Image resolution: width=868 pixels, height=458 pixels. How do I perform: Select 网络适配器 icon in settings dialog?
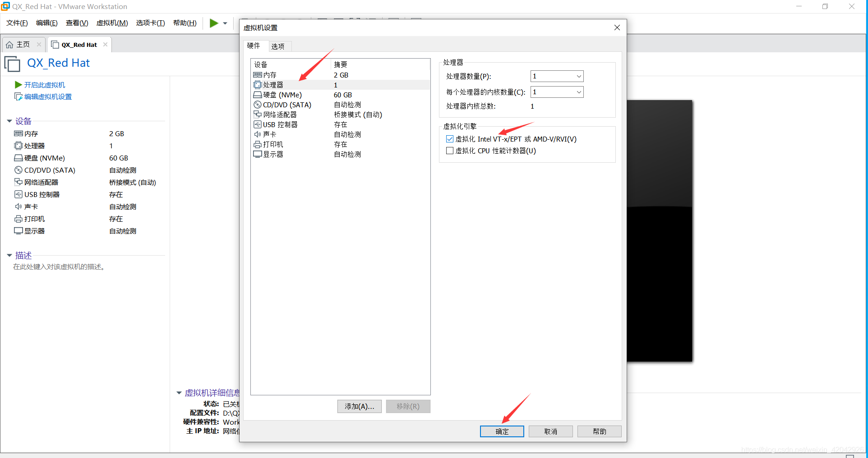point(258,114)
